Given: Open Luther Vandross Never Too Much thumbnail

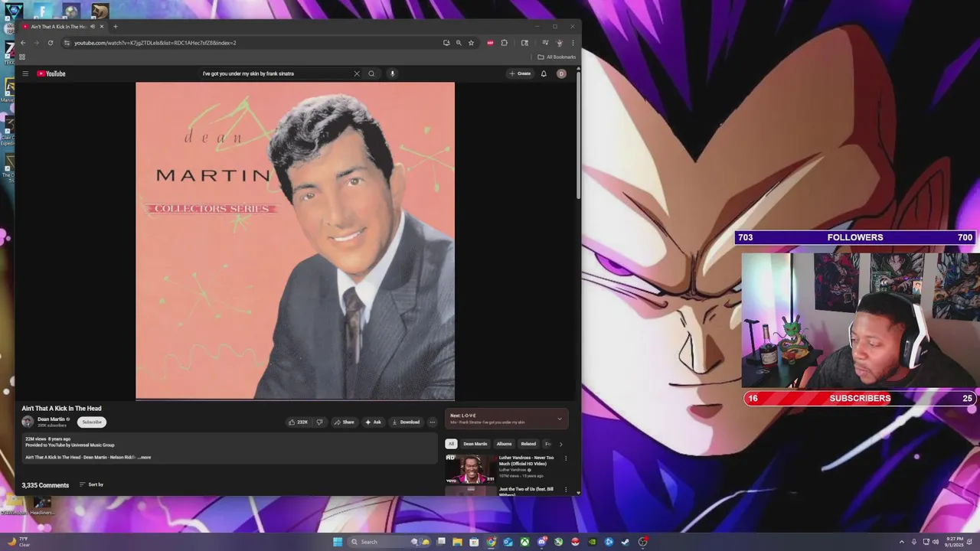Looking at the screenshot, I should (x=471, y=468).
